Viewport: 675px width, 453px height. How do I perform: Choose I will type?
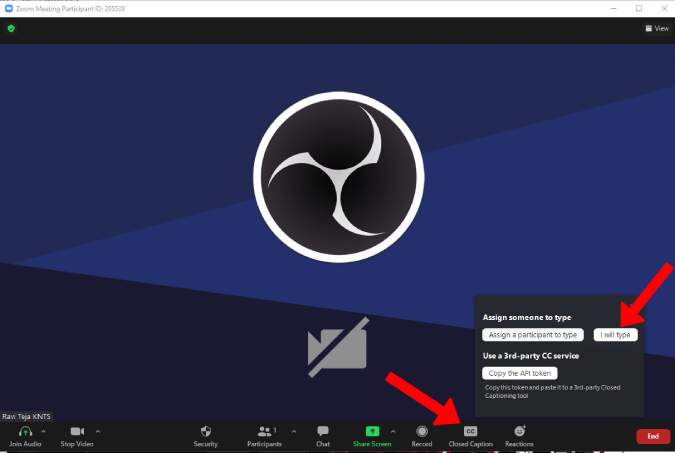pyautogui.click(x=616, y=335)
